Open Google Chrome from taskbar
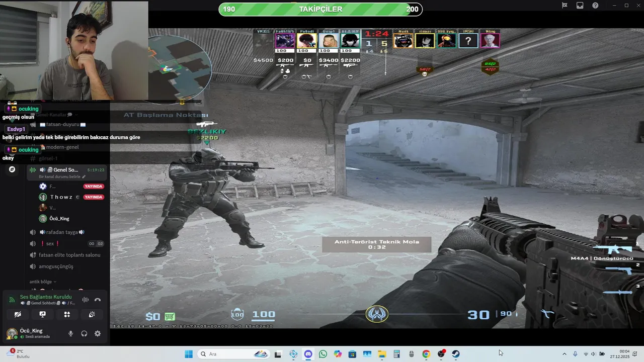This screenshot has width=644, height=362. (426, 354)
